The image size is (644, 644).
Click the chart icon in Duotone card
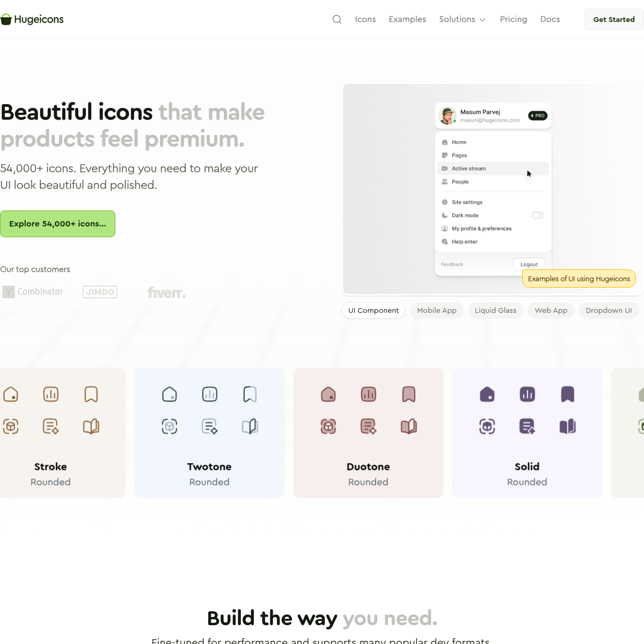click(369, 394)
